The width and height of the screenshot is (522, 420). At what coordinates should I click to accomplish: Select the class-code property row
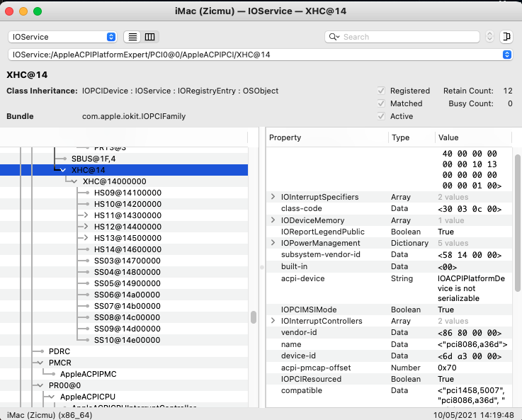[x=389, y=208]
